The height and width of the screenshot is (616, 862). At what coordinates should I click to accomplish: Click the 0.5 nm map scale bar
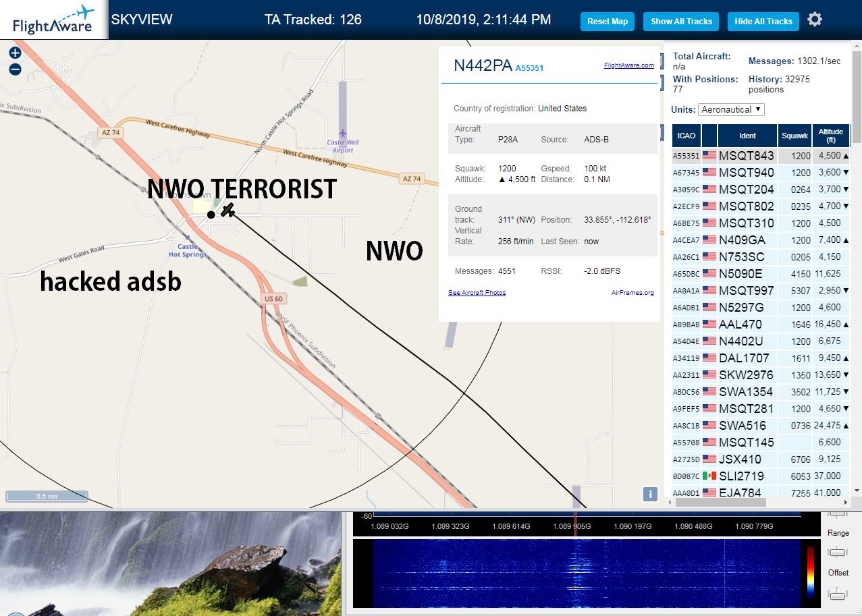point(47,497)
